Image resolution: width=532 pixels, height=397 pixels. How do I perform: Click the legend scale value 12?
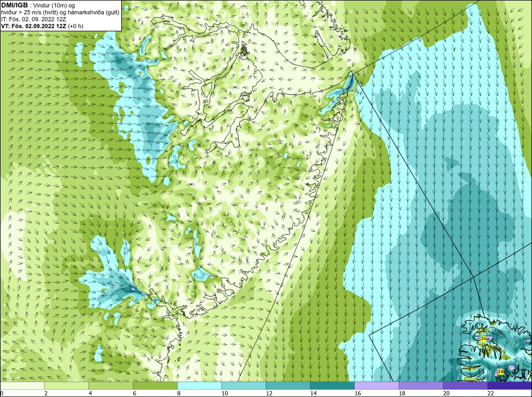tap(269, 393)
